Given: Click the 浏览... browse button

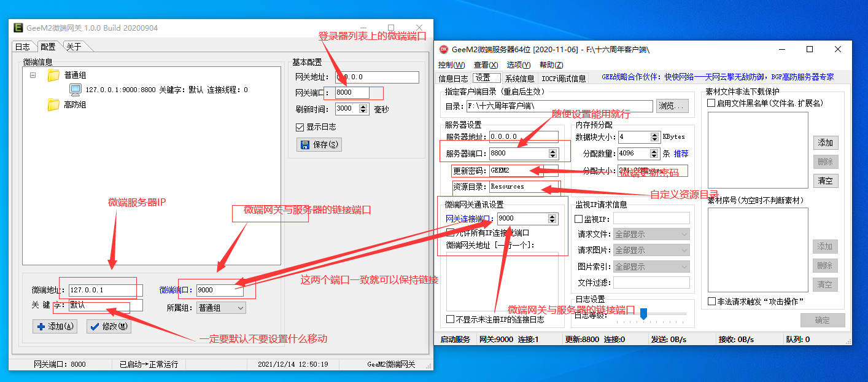Looking at the screenshot, I should (x=672, y=106).
